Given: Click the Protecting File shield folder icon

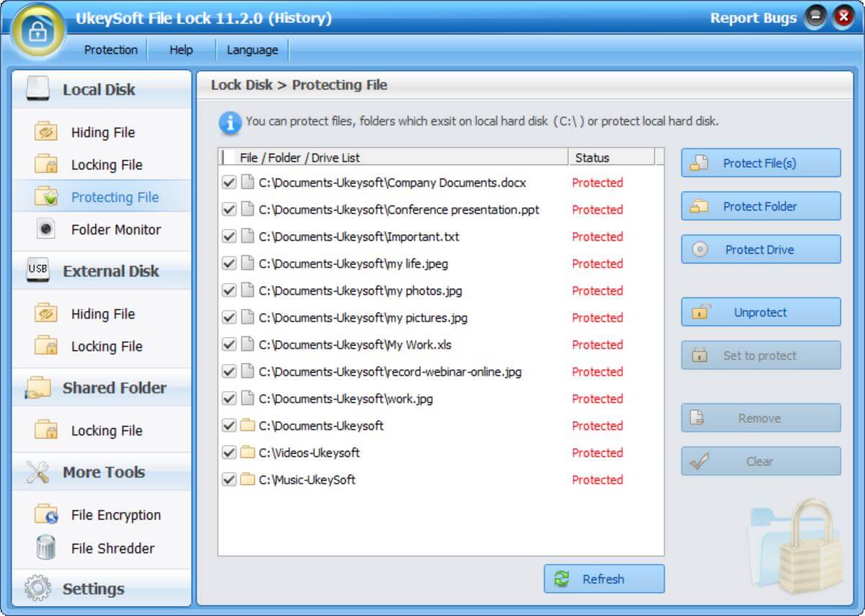Looking at the screenshot, I should click(46, 197).
